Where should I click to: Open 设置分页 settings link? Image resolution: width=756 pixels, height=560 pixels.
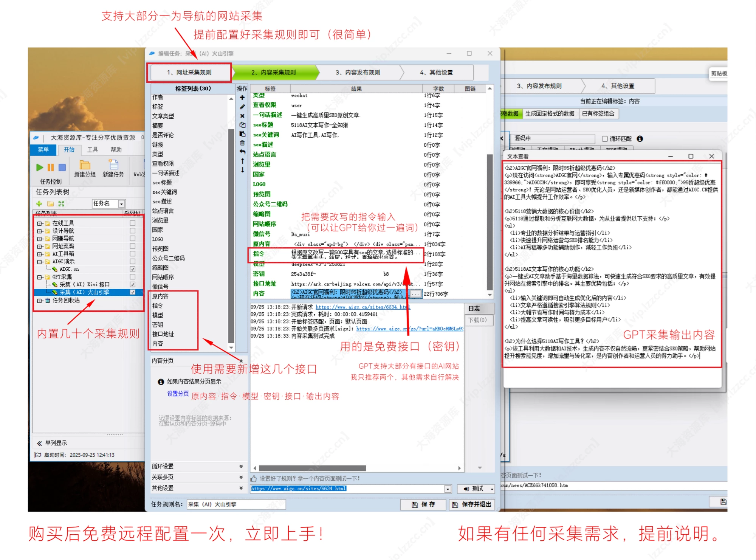tap(179, 393)
